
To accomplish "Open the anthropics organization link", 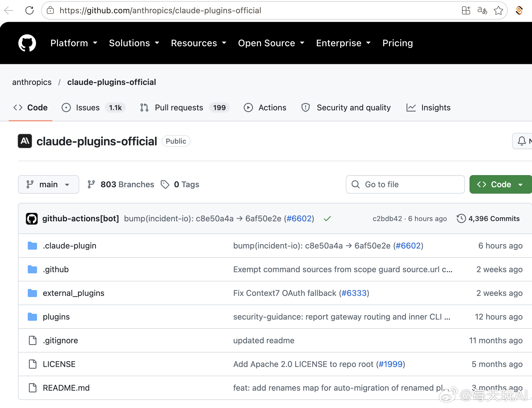I will coord(32,82).
